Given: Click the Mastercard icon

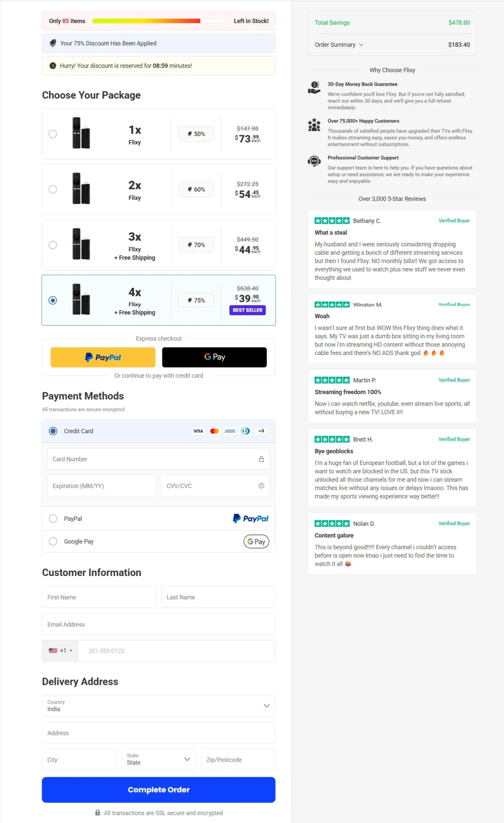Looking at the screenshot, I should pyautogui.click(x=214, y=431).
